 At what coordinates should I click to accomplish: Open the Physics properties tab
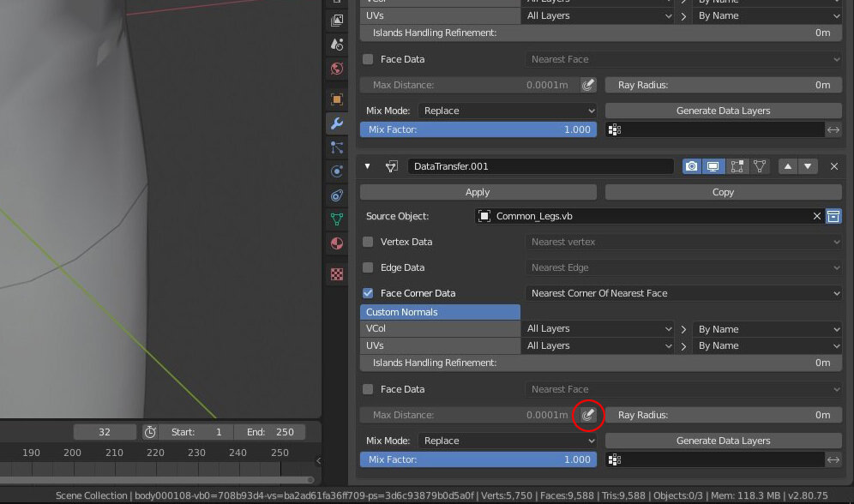[x=337, y=171]
